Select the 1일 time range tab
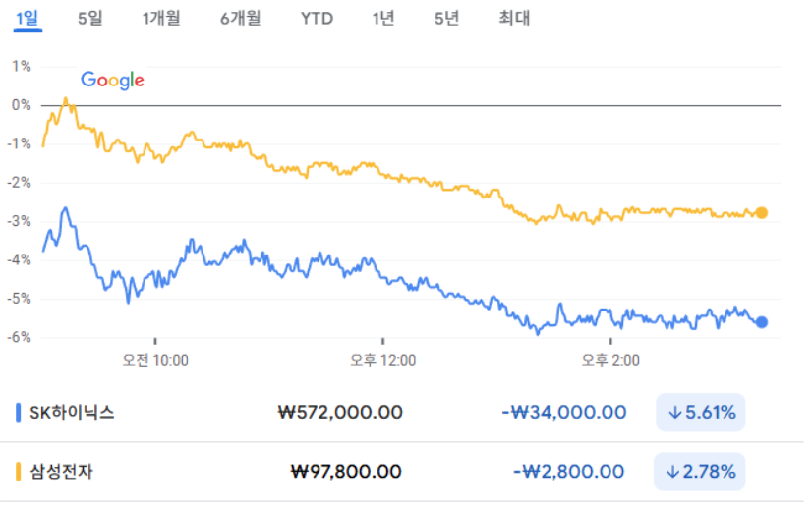812x509 pixels. click(x=27, y=18)
